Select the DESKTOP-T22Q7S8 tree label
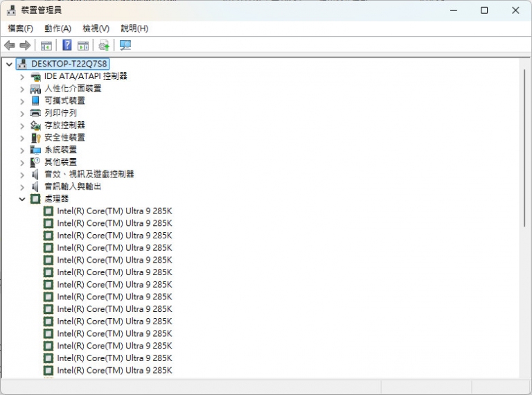This screenshot has height=395, width=532. [69, 64]
